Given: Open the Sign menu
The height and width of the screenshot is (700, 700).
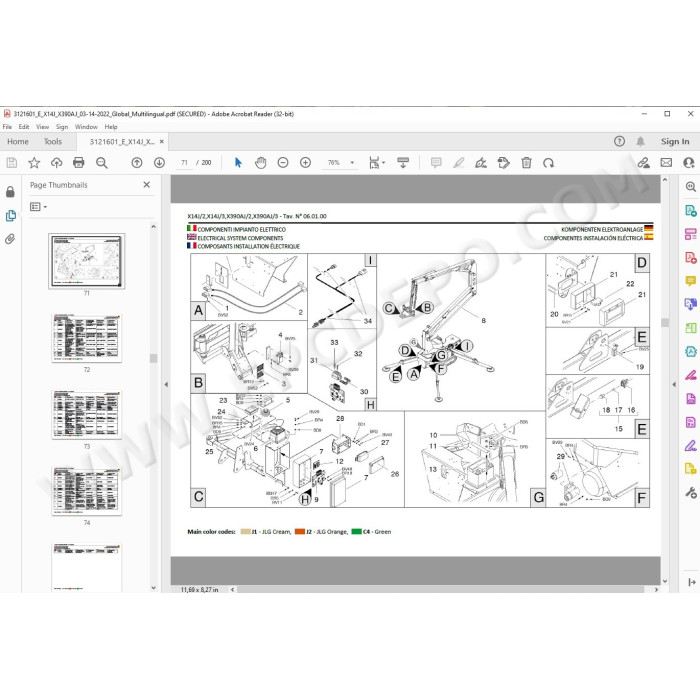Looking at the screenshot, I should (x=62, y=127).
